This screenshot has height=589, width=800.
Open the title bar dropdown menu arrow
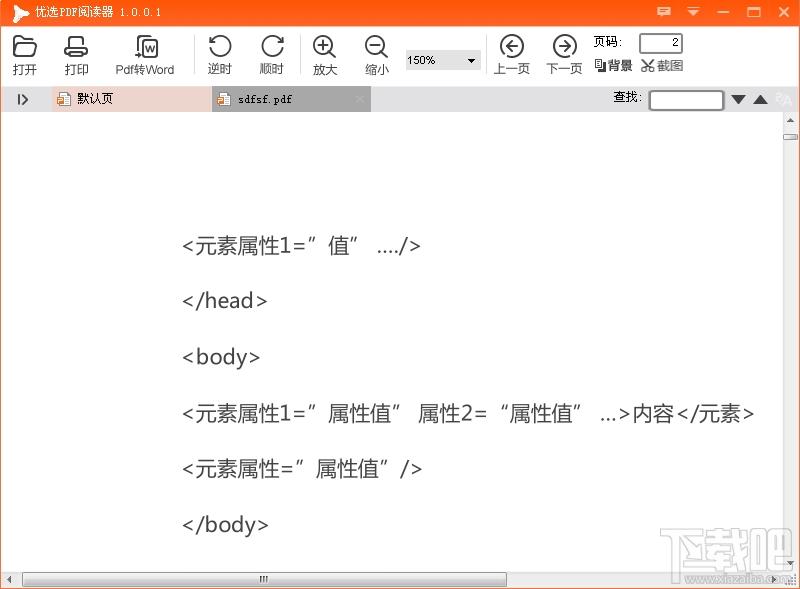pyautogui.click(x=693, y=12)
